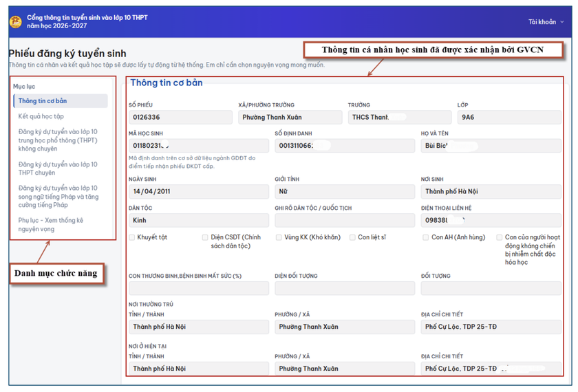
Task: Tick the Khuyết tật checkbox
Action: click(x=132, y=237)
